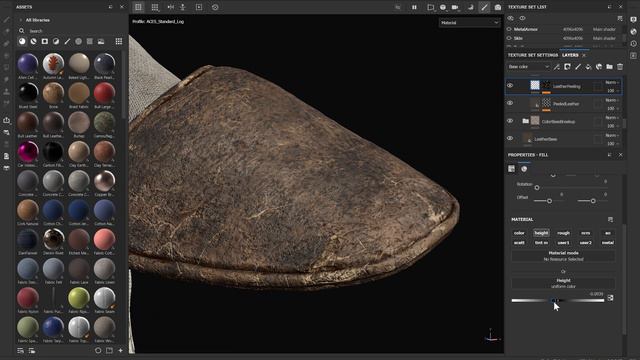Select the Bone material thumbnail
The width and height of the screenshot is (640, 360).
click(x=53, y=93)
